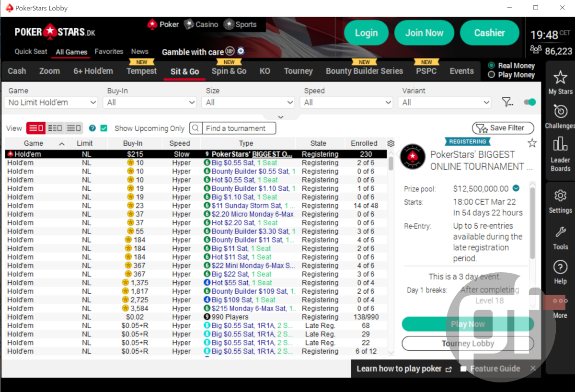Image resolution: width=575 pixels, height=392 pixels.
Task: Uncheck Show Upcoming Only checkbox
Action: click(104, 128)
